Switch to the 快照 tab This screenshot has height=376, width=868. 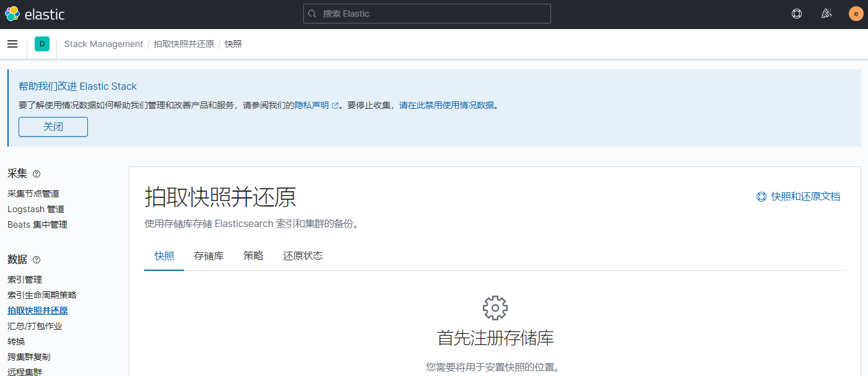click(164, 256)
